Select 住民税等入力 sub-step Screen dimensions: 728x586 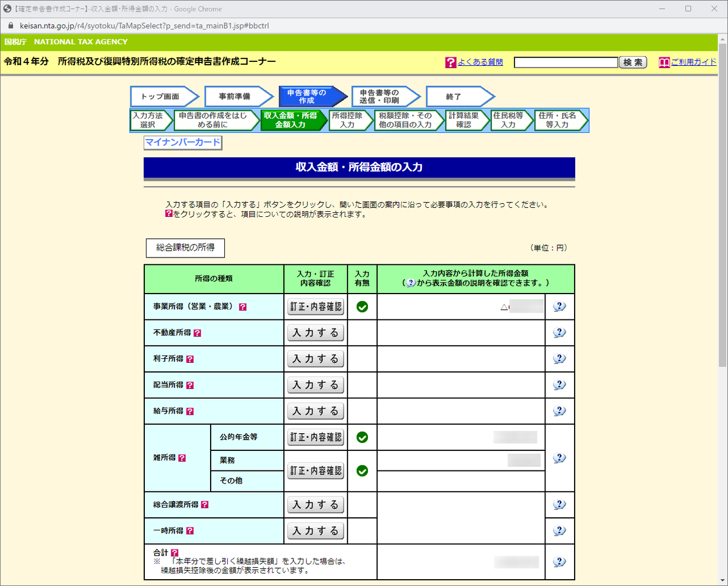(x=512, y=120)
